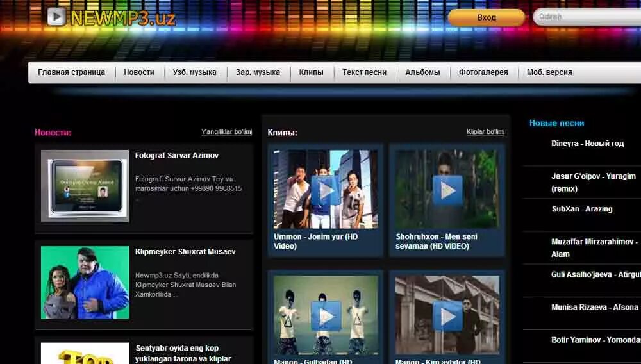
Task: Select song Guli Asalho'jaeva - Atirgul
Action: (596, 274)
